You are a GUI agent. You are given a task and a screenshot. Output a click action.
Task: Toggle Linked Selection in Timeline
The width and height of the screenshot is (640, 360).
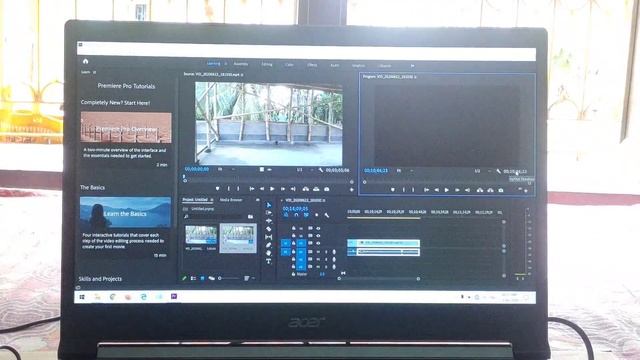tap(306, 215)
